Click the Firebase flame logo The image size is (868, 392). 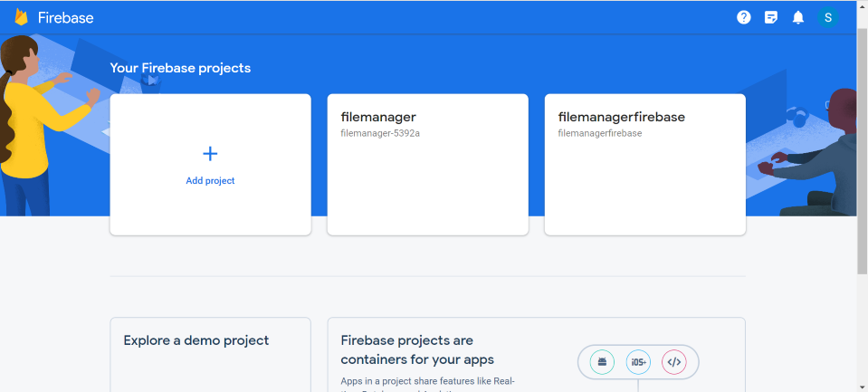(21, 18)
